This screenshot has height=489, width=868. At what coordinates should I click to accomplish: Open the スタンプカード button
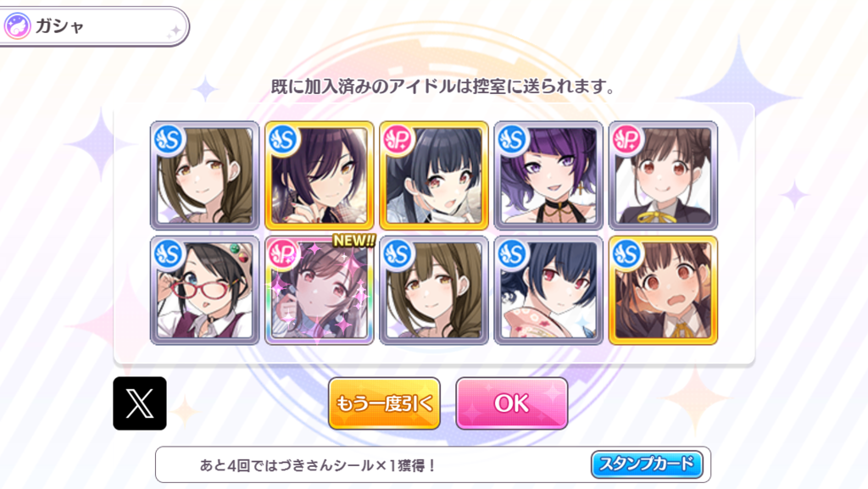coord(647,464)
